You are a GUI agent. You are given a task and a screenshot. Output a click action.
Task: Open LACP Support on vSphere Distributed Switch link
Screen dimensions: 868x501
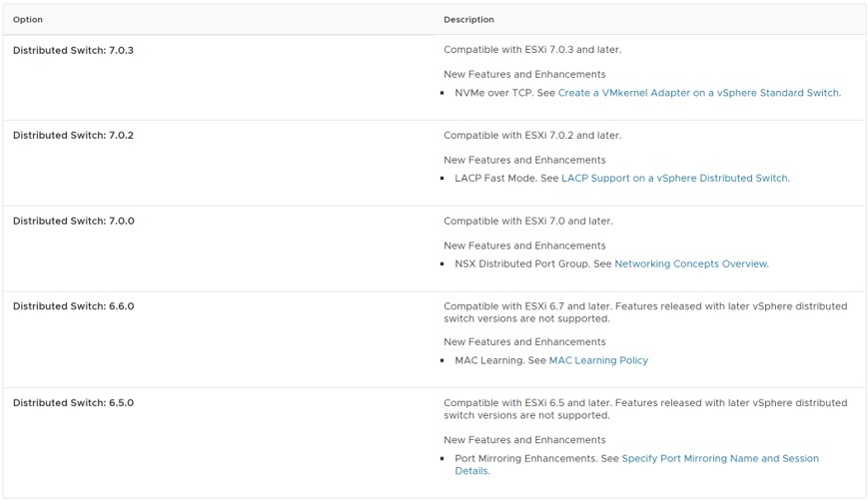(x=675, y=178)
